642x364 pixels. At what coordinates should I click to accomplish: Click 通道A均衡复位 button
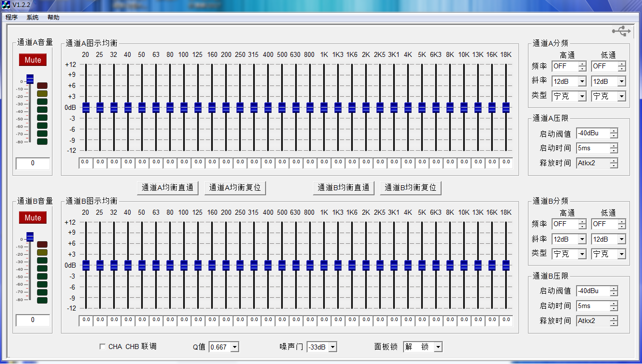[x=235, y=188]
